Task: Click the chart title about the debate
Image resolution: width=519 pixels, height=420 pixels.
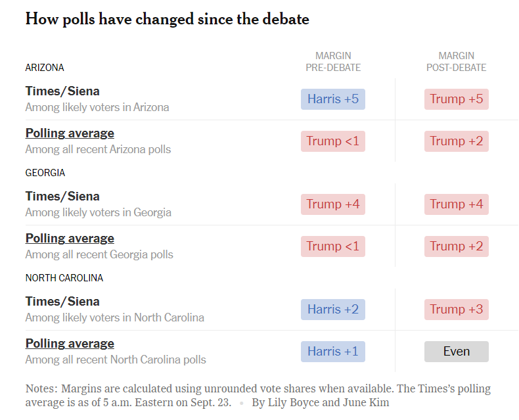Action: [167, 19]
